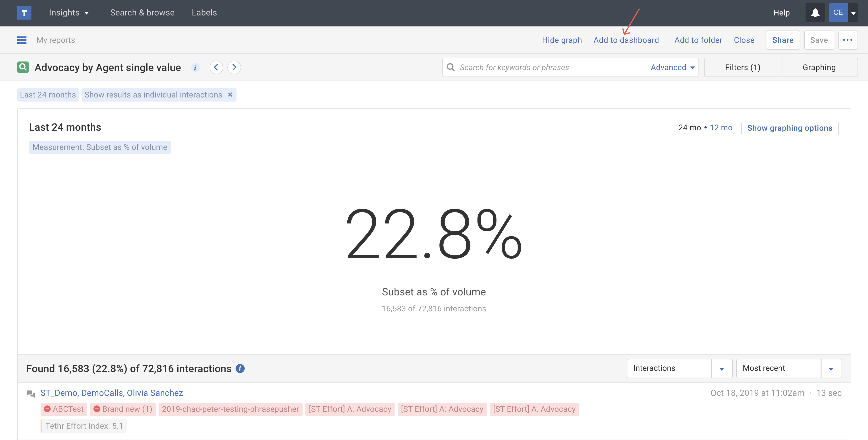The height and width of the screenshot is (440, 868).
Task: Switch to the Graphing tab
Action: click(819, 67)
